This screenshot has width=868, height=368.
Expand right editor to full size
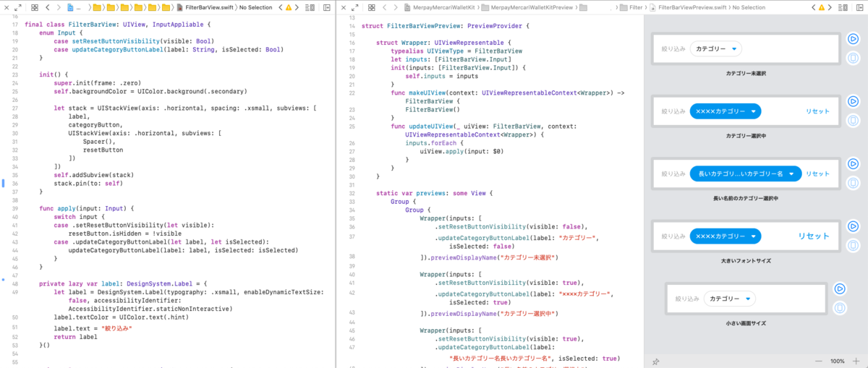pyautogui.click(x=356, y=7)
